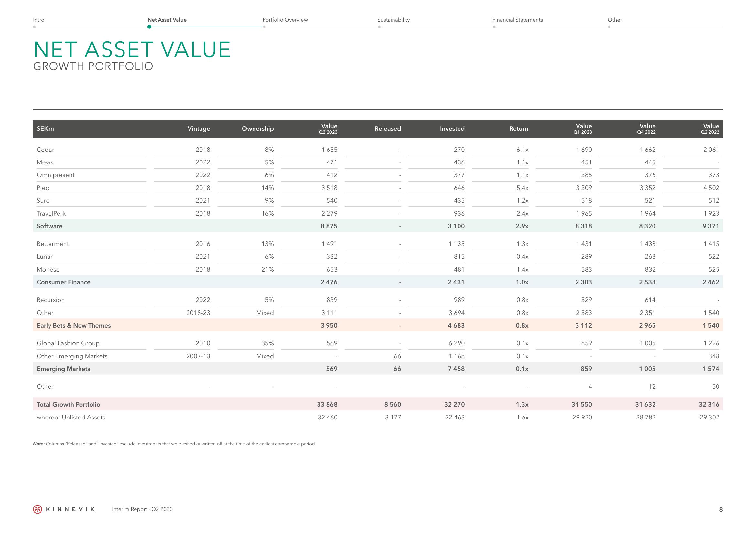756x535 pixels.
Task: Select the Invested column header
Action: (x=452, y=128)
